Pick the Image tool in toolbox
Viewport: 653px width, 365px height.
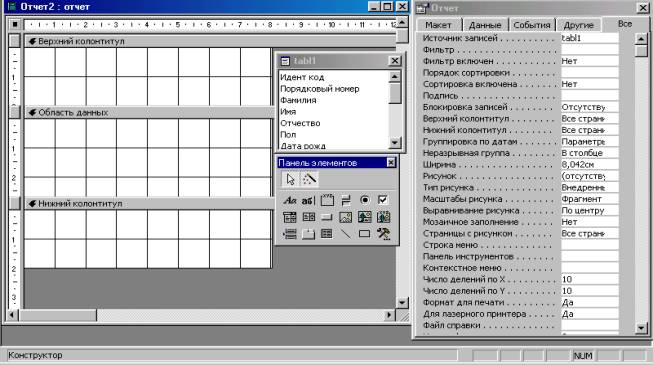(346, 217)
